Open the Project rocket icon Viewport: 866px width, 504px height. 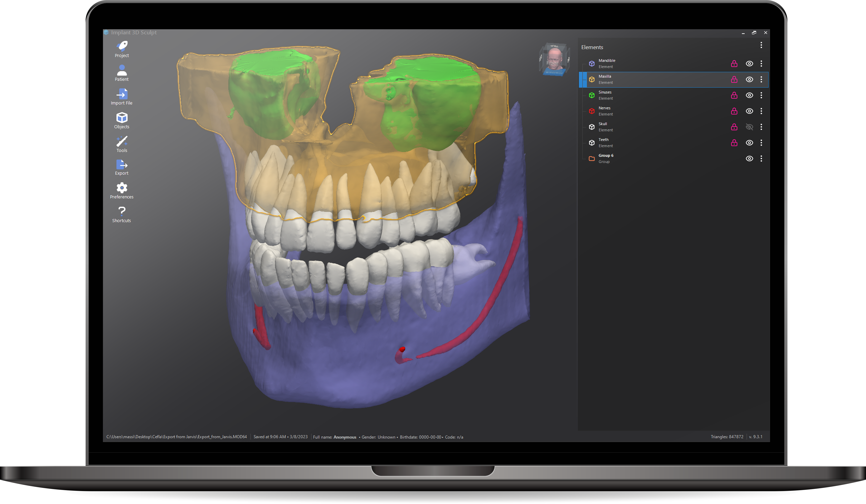122,46
